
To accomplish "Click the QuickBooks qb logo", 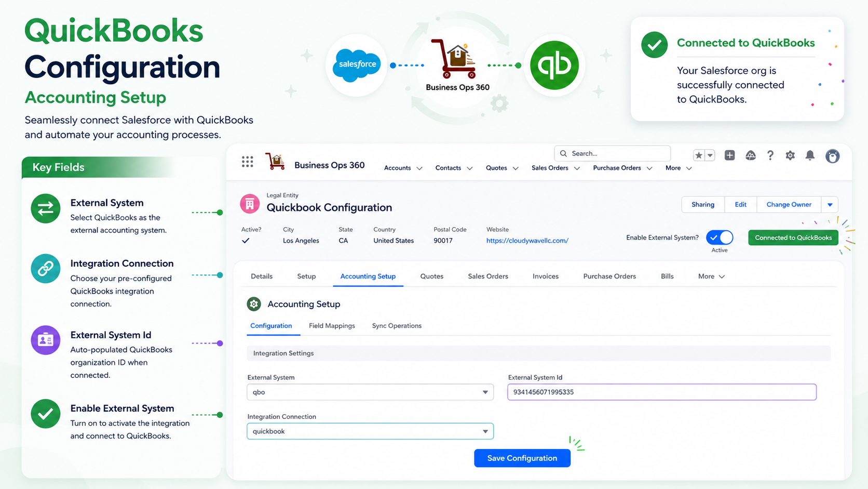I will coord(554,65).
